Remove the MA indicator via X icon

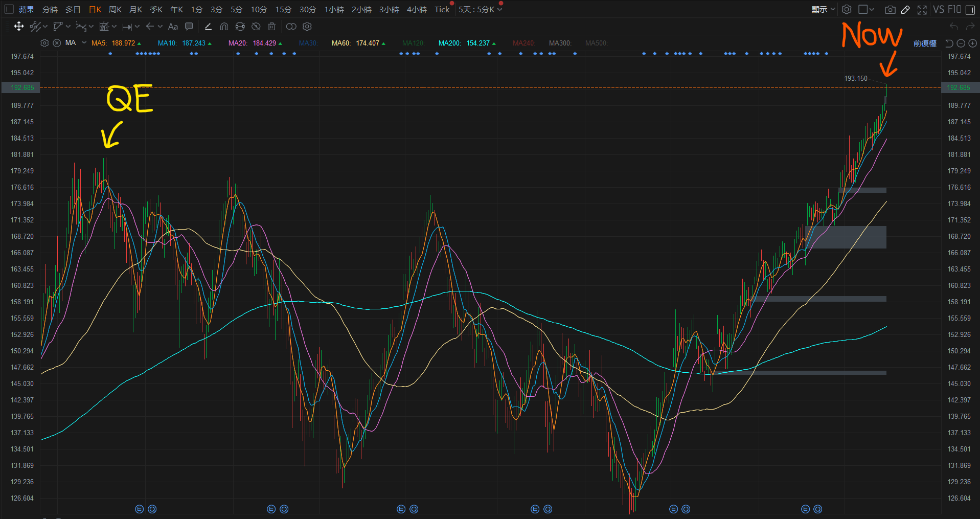(57, 43)
